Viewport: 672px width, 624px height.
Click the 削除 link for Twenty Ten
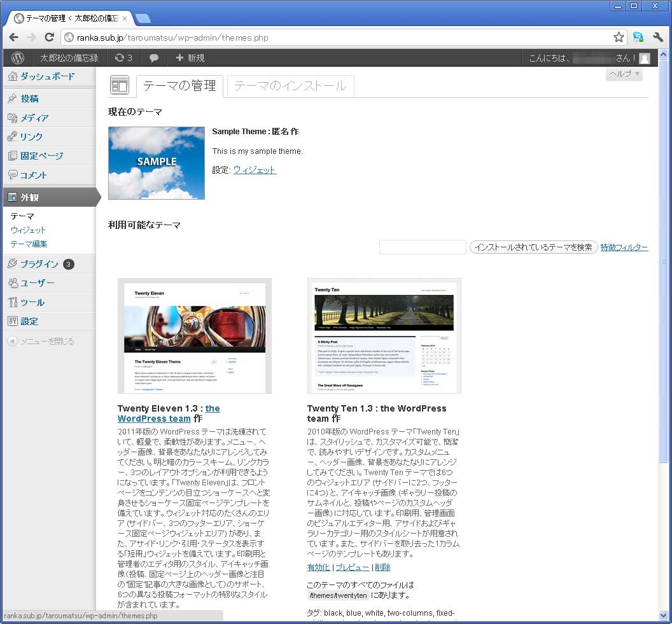(382, 567)
